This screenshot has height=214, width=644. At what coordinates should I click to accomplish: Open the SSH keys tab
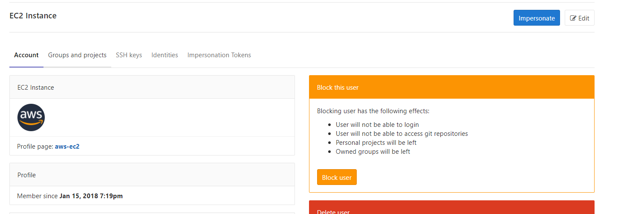[x=129, y=55]
